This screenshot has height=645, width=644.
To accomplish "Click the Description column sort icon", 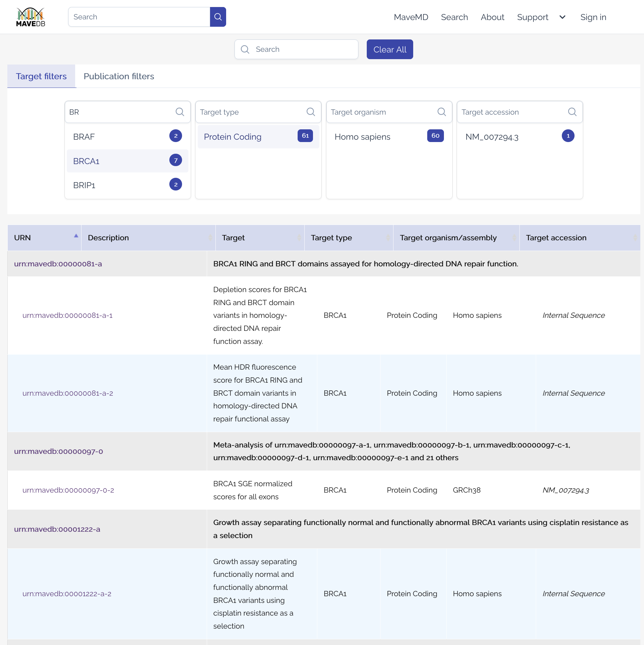I will [210, 238].
